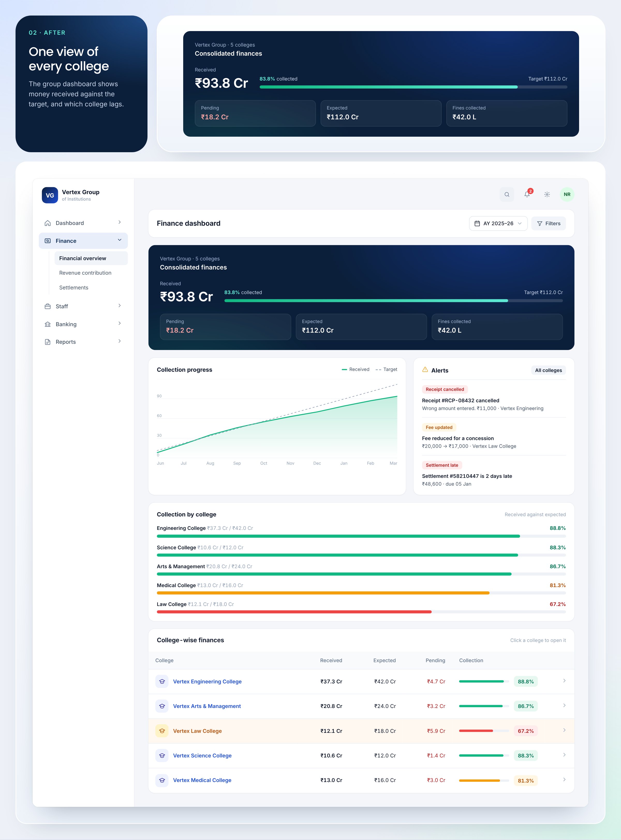Open the Vertex Medical College link

click(202, 780)
